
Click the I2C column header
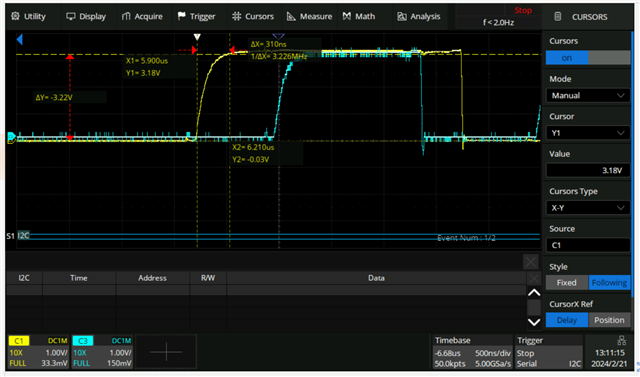click(24, 278)
